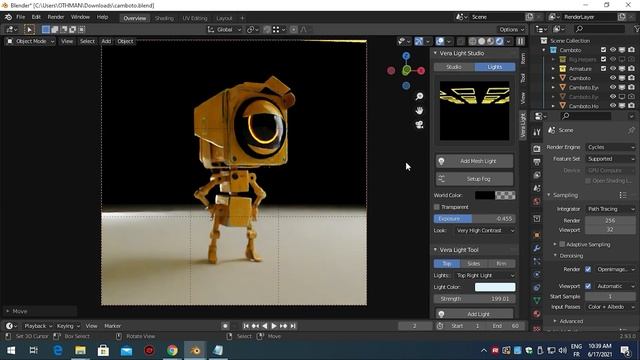Open Microsoft Edge from taskbar
This screenshot has width=640, height=360.
[x=58, y=350]
